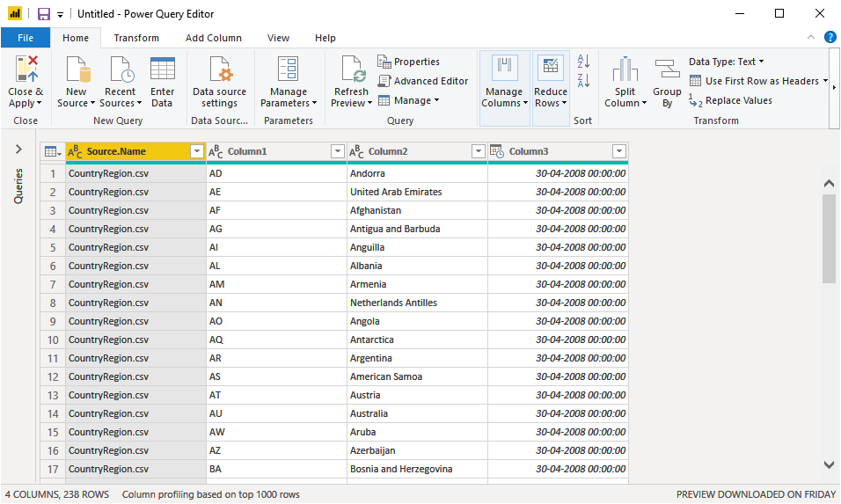This screenshot has height=504, width=841.
Task: Click the Sort Ascending icon
Action: [x=582, y=62]
